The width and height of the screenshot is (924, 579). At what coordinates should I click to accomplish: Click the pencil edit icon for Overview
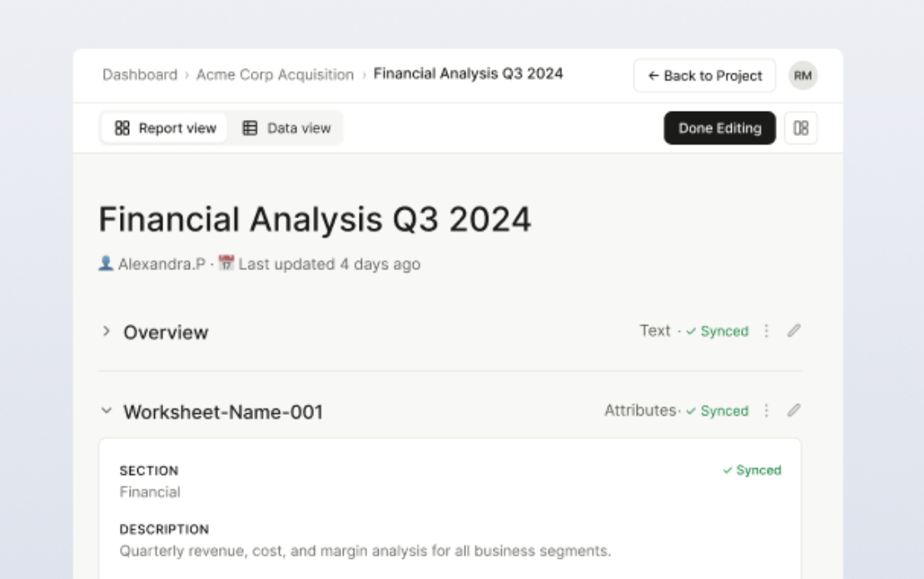click(794, 331)
